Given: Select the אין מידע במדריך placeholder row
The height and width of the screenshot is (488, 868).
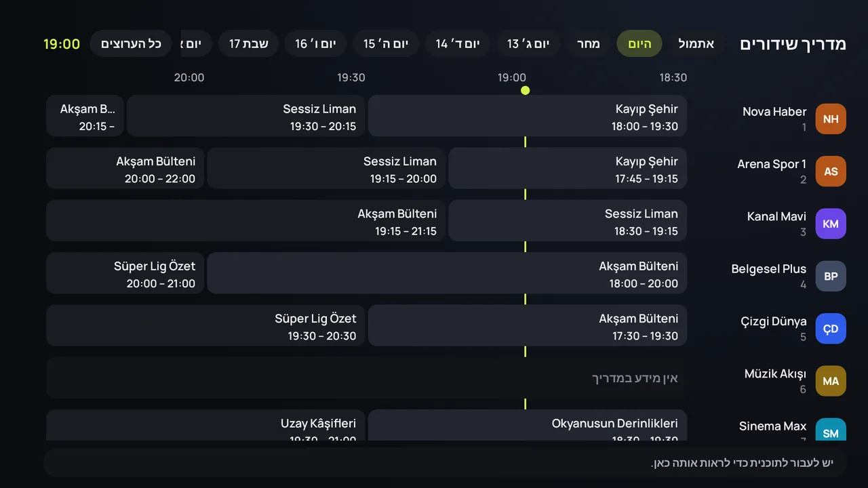Looking at the screenshot, I should (367, 378).
